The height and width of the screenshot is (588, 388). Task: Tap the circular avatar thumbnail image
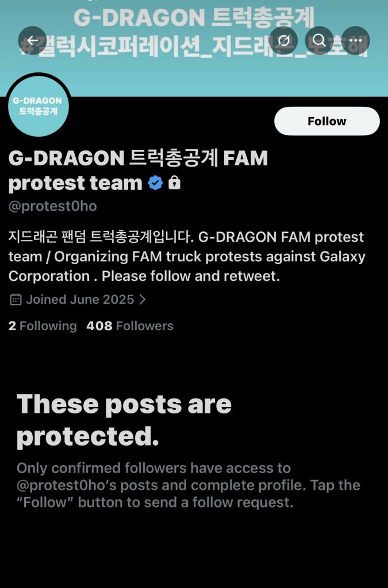(38, 106)
